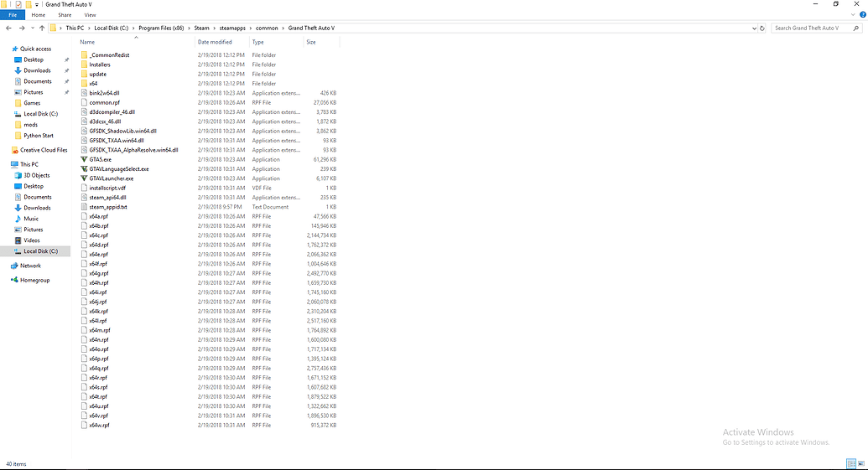Click the Homegroup sidebar icon

14,280
